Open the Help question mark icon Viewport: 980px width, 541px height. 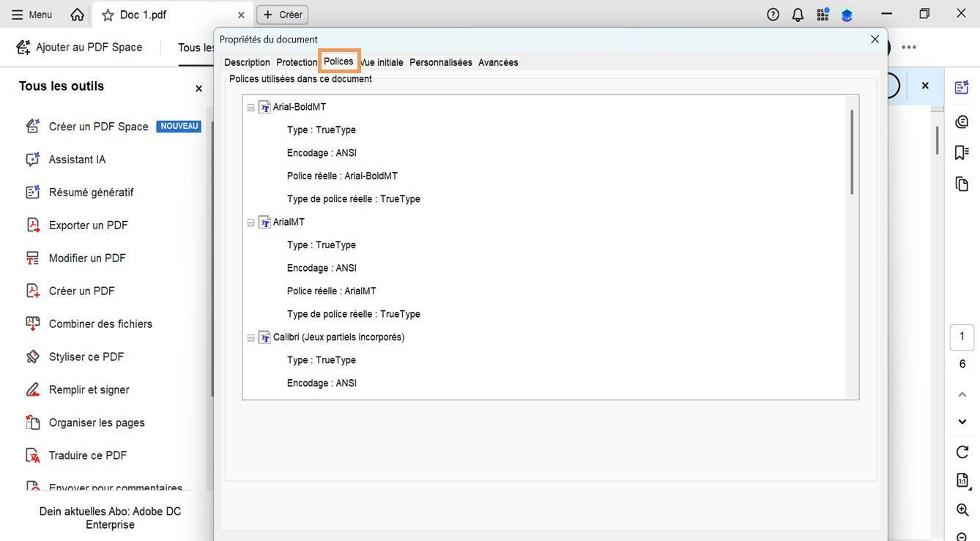pos(773,15)
